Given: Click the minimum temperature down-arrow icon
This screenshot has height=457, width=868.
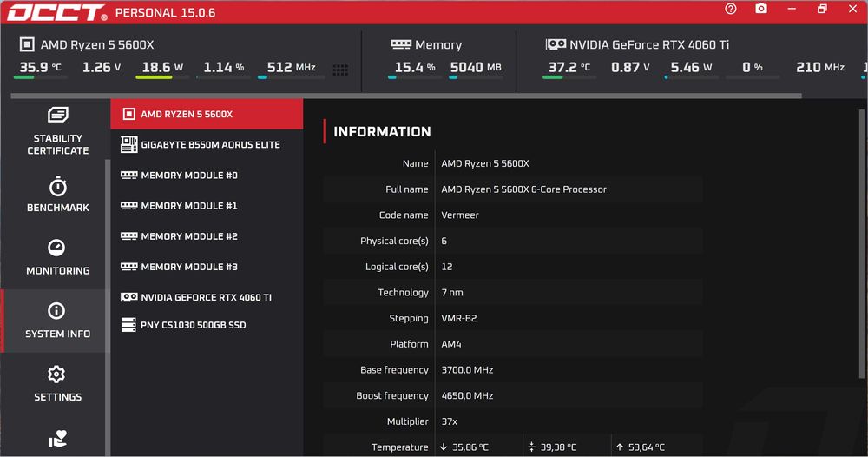Looking at the screenshot, I should (444, 447).
